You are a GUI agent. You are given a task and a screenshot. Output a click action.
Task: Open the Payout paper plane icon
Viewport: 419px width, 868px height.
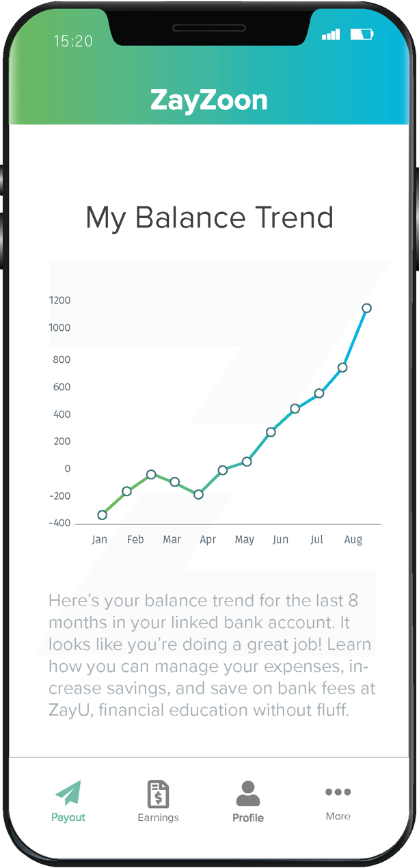[x=68, y=794]
